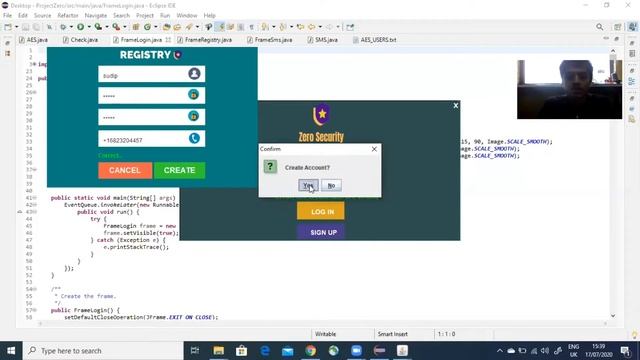This screenshot has height=360, width=640.
Task: Collapse the code fold at line 57
Action: point(35,310)
